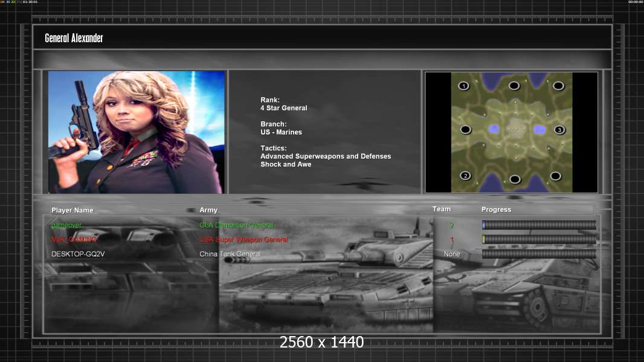Click the General Alexander title text
The height and width of the screenshot is (362, 644).
point(74,38)
